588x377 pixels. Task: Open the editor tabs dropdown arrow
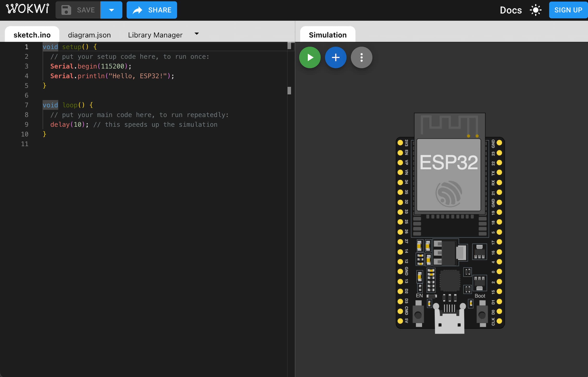[197, 34]
